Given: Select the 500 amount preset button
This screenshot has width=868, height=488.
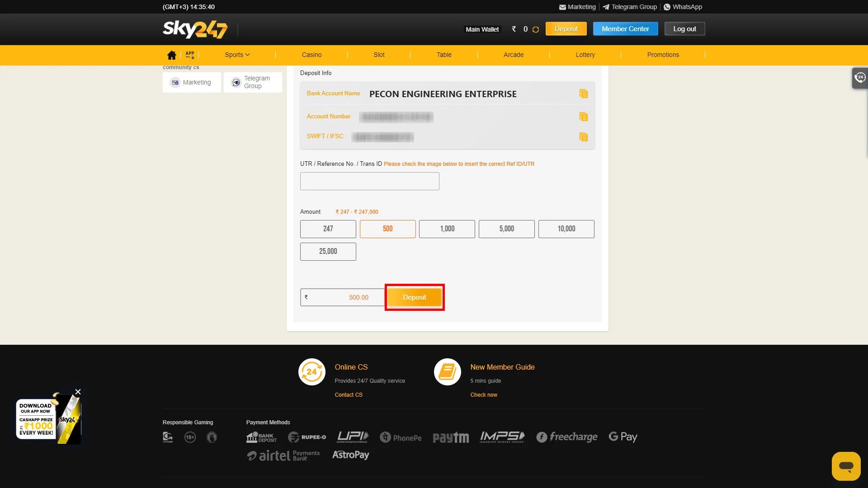Looking at the screenshot, I should [x=387, y=229].
